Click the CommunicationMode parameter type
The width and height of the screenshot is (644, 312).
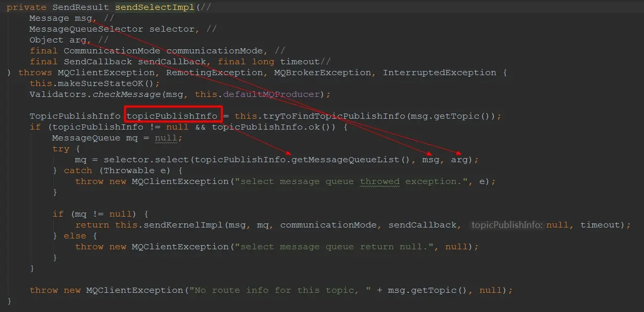coord(112,51)
